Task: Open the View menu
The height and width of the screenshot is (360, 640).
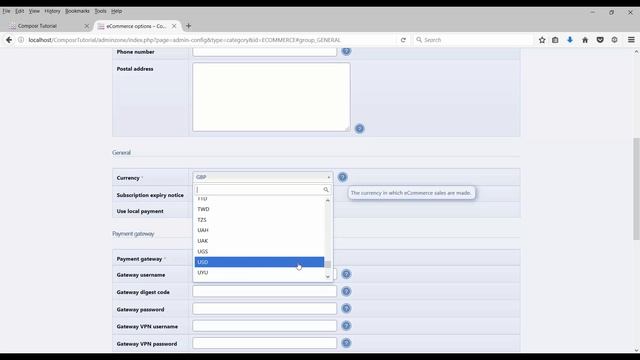Action: tap(34, 11)
